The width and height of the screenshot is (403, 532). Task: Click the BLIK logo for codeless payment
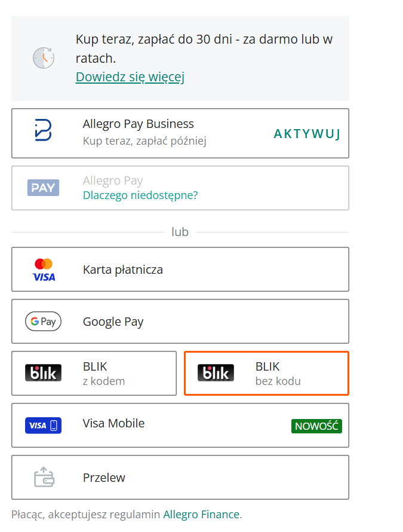click(x=216, y=373)
